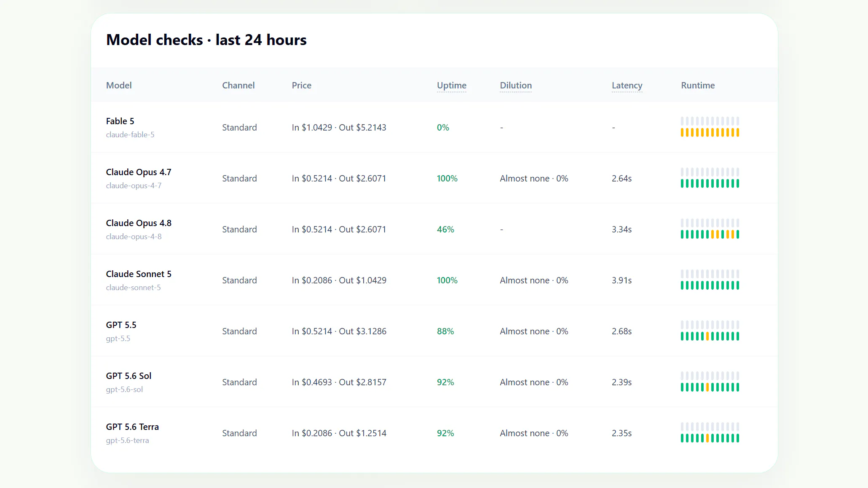Click the 46% uptime value
Screen dimensions: 868x488
pyautogui.click(x=445, y=229)
